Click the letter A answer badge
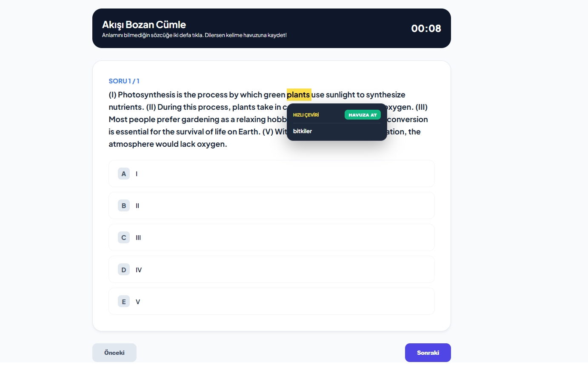This screenshot has width=588, height=365. (124, 174)
